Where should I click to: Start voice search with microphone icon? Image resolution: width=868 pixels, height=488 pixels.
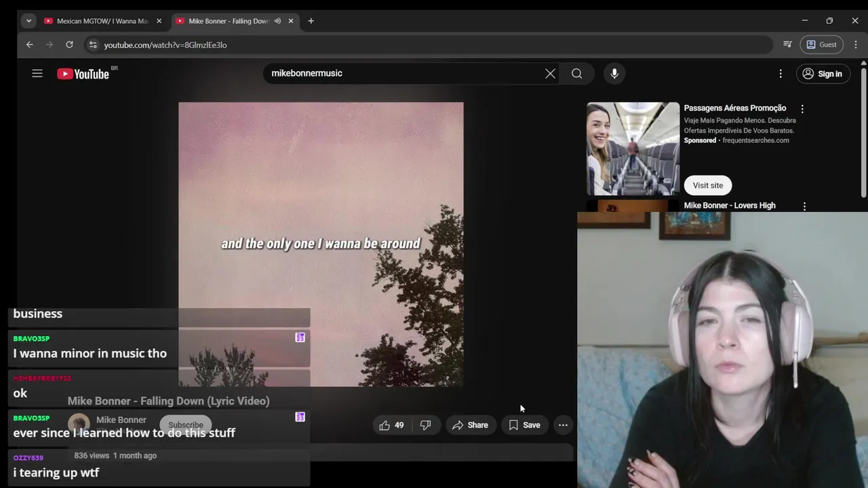point(614,73)
